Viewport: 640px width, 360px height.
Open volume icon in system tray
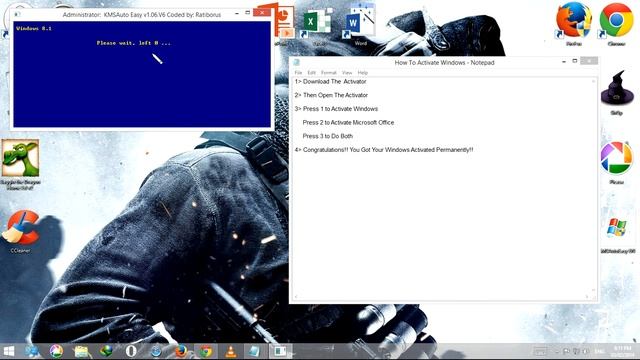coord(586,351)
